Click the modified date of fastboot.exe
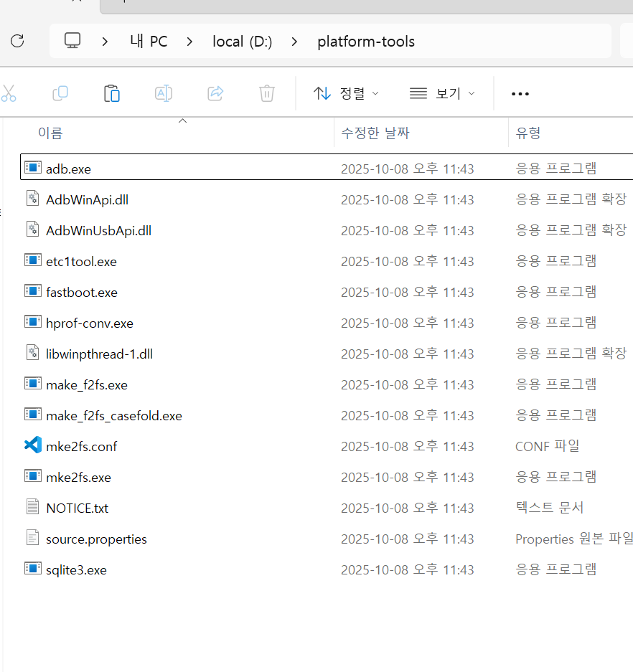 408,292
